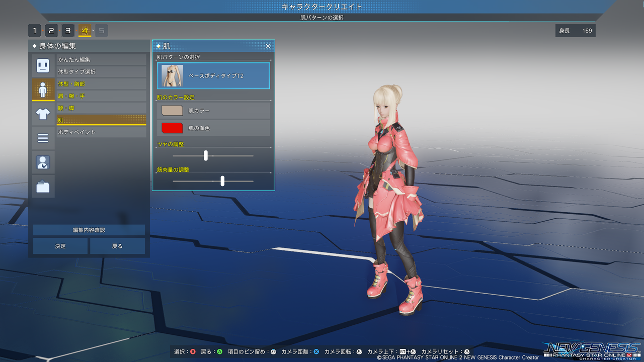644x362 pixels.
Task: Click the green A glyph beside 戻る
Action: pyautogui.click(x=219, y=352)
